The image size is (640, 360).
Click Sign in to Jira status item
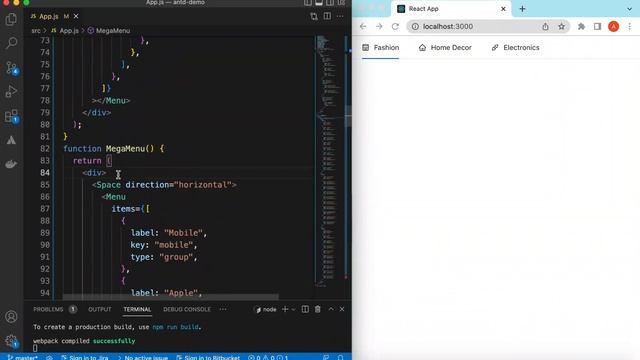85,357
